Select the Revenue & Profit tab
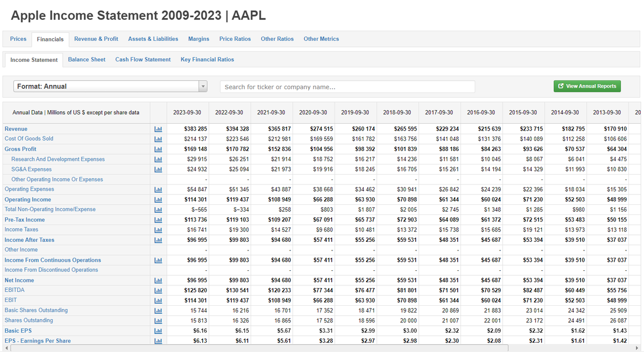 tap(96, 39)
